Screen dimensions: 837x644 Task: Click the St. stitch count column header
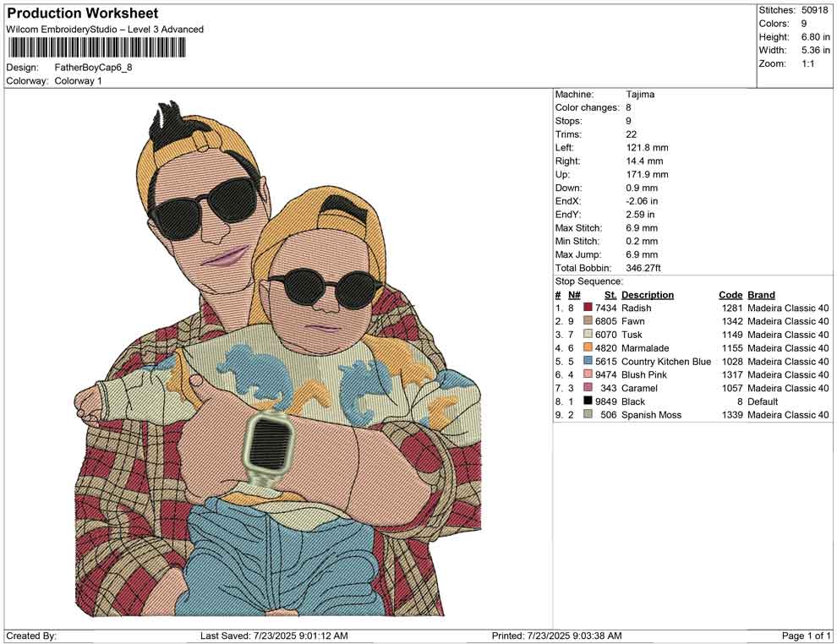pos(610,295)
